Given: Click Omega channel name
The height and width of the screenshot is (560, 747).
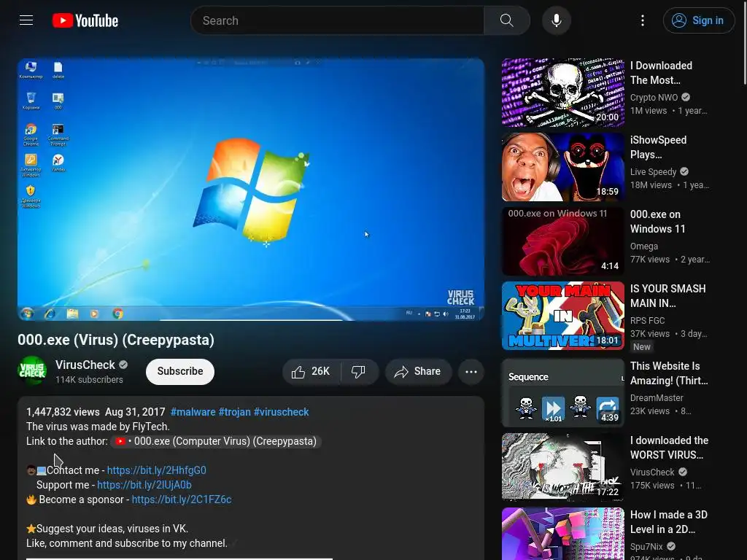Looking at the screenshot, I should click(x=644, y=246).
